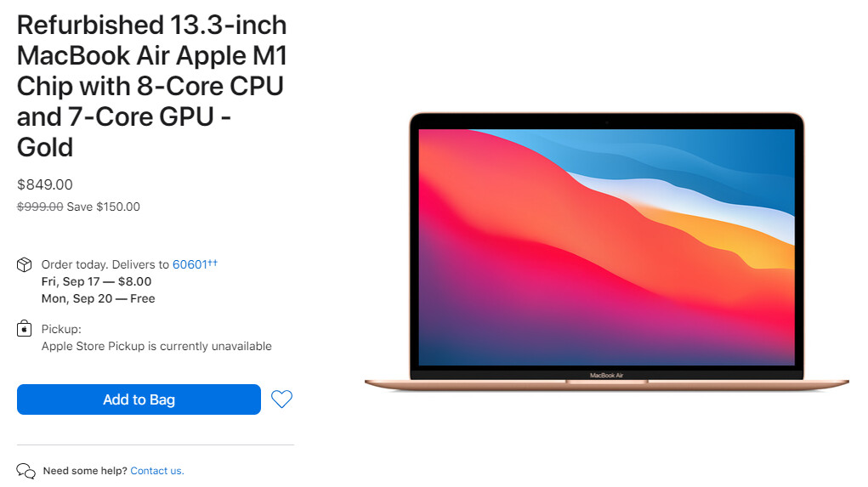Click the delivery box icon
Image resolution: width=868 pixels, height=487 pixels.
point(25,264)
